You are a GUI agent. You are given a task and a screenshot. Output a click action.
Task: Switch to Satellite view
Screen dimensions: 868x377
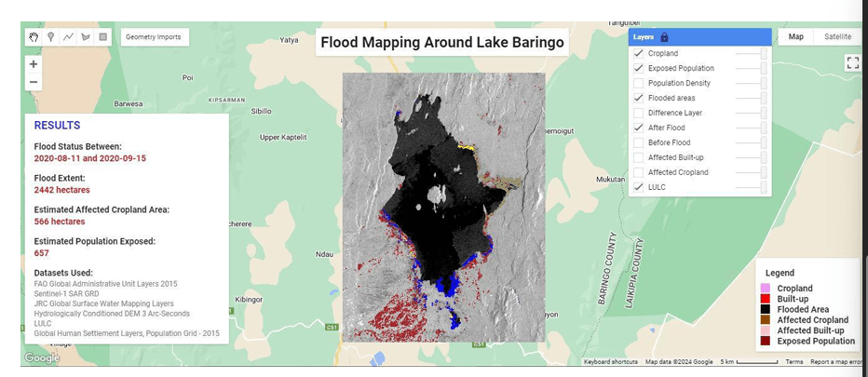(x=837, y=36)
